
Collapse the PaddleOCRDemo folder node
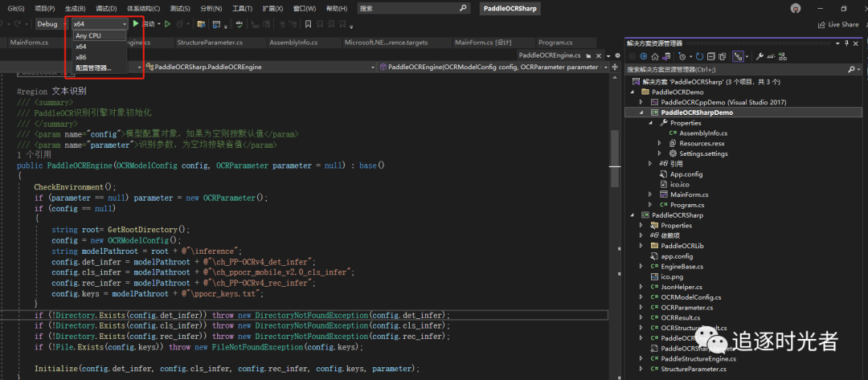[634, 92]
